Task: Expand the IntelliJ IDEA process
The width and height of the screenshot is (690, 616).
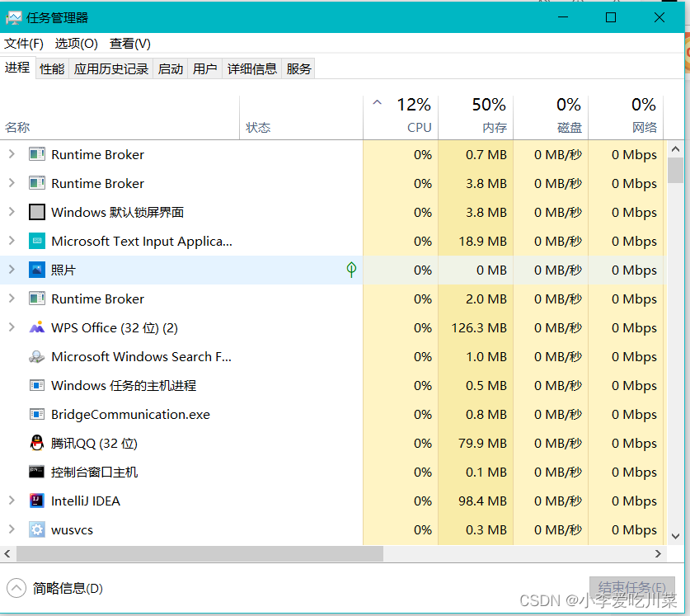Action: pyautogui.click(x=12, y=501)
